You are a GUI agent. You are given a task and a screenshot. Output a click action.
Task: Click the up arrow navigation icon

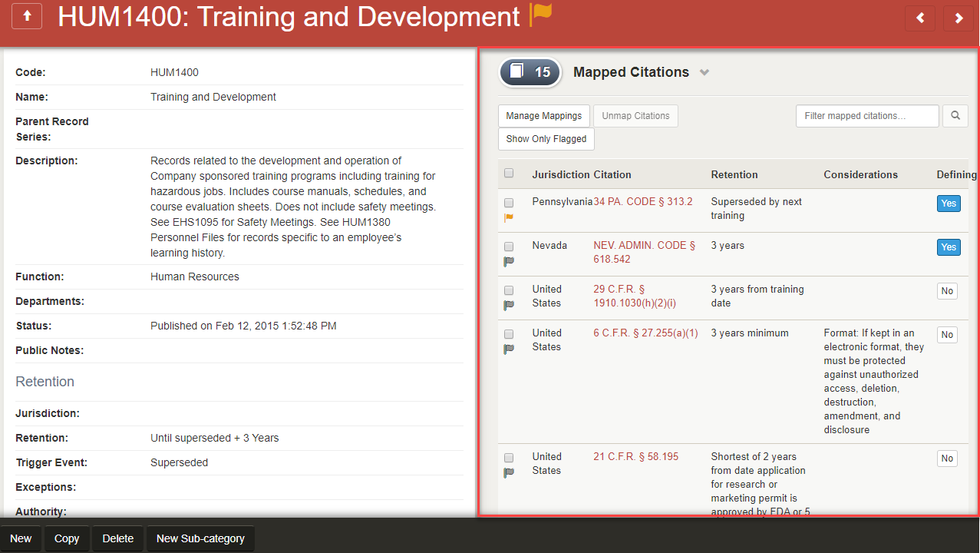pos(27,18)
